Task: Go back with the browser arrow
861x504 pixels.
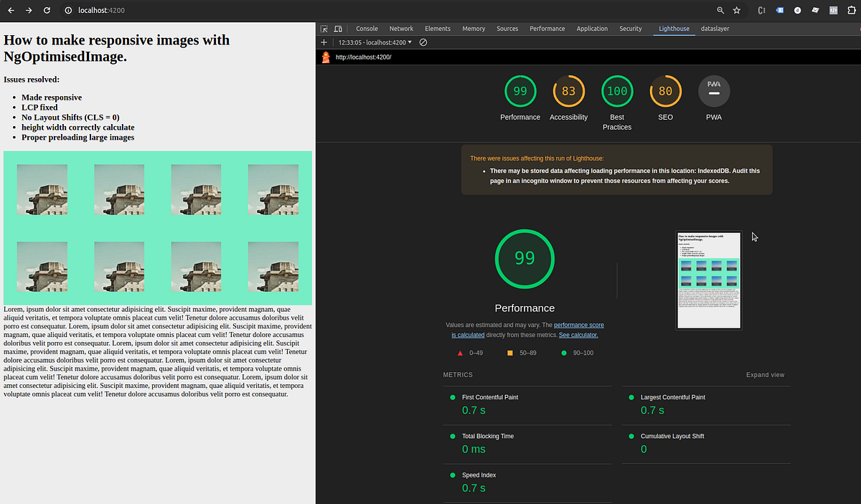Action: [11, 10]
